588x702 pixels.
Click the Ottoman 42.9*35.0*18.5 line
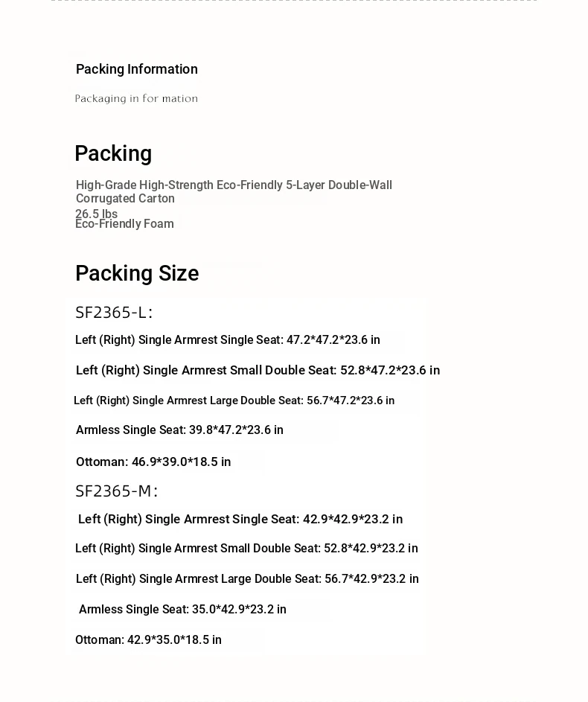pyautogui.click(x=148, y=639)
